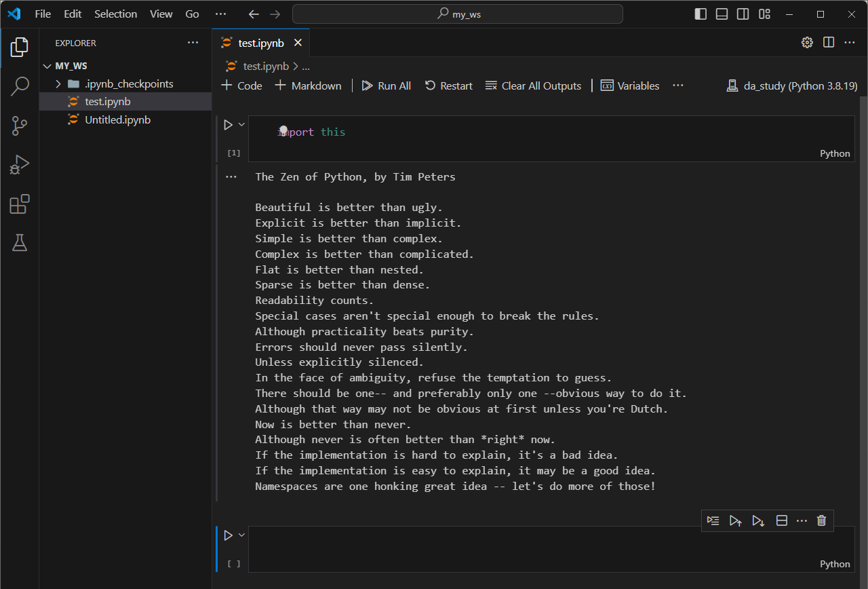Image resolution: width=868 pixels, height=589 pixels.
Task: Click the VS Code logo icon
Action: pos(14,14)
